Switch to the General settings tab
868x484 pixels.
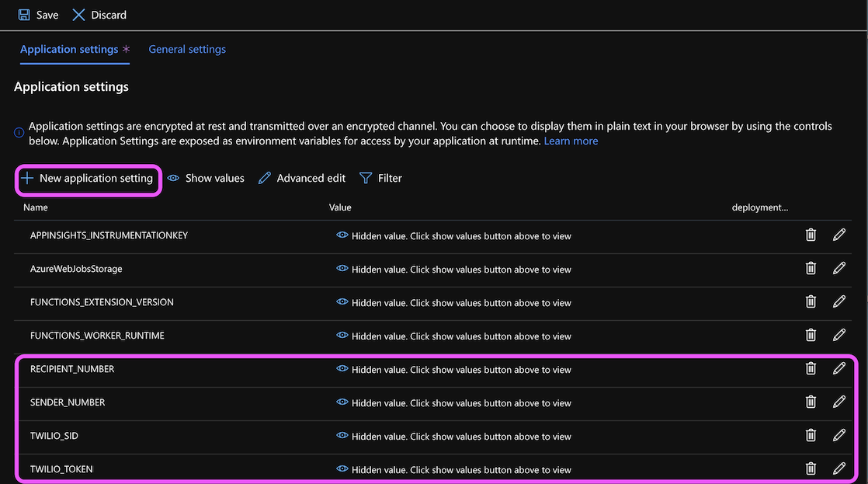point(187,49)
